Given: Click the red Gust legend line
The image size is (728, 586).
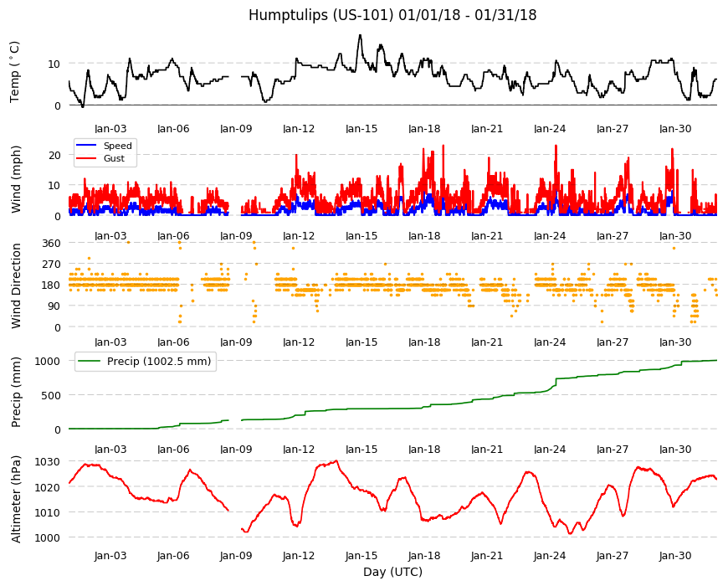Looking at the screenshot, I should [x=86, y=158].
